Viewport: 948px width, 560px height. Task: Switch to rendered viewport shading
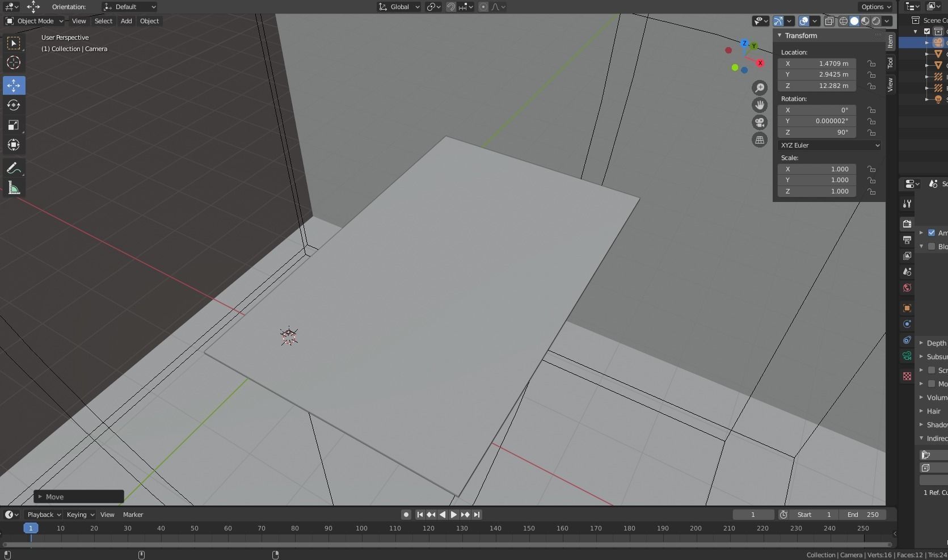click(x=876, y=21)
